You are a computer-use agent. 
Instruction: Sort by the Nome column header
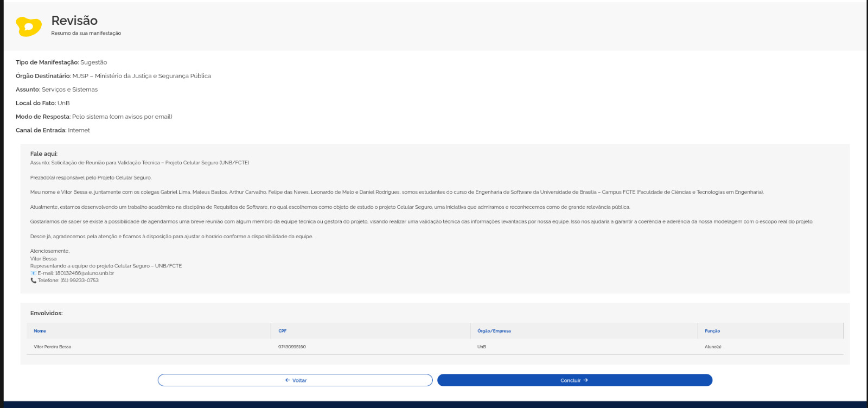(40, 331)
